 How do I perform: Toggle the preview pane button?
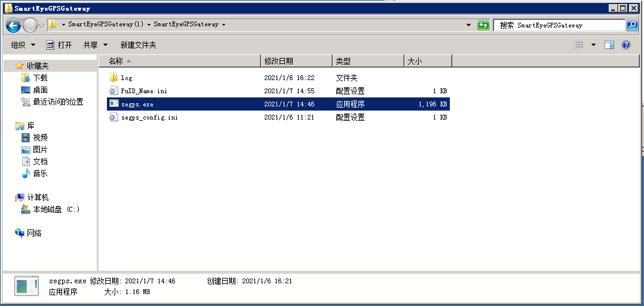tap(609, 45)
